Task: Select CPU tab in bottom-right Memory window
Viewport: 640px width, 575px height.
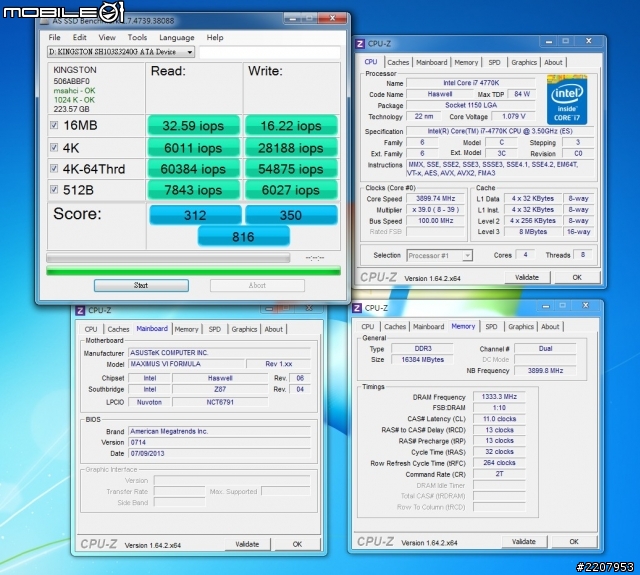Action: coord(368,327)
